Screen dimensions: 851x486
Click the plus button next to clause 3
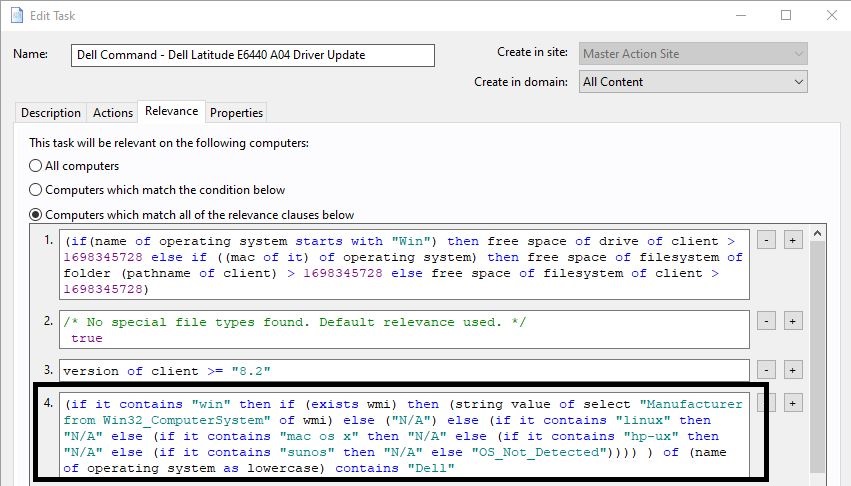[x=793, y=370]
